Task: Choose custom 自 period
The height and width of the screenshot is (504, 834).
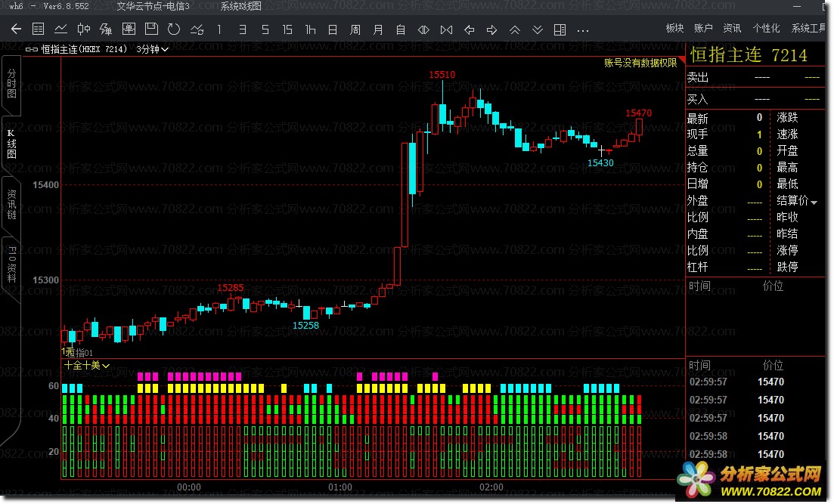Action: pos(401,29)
